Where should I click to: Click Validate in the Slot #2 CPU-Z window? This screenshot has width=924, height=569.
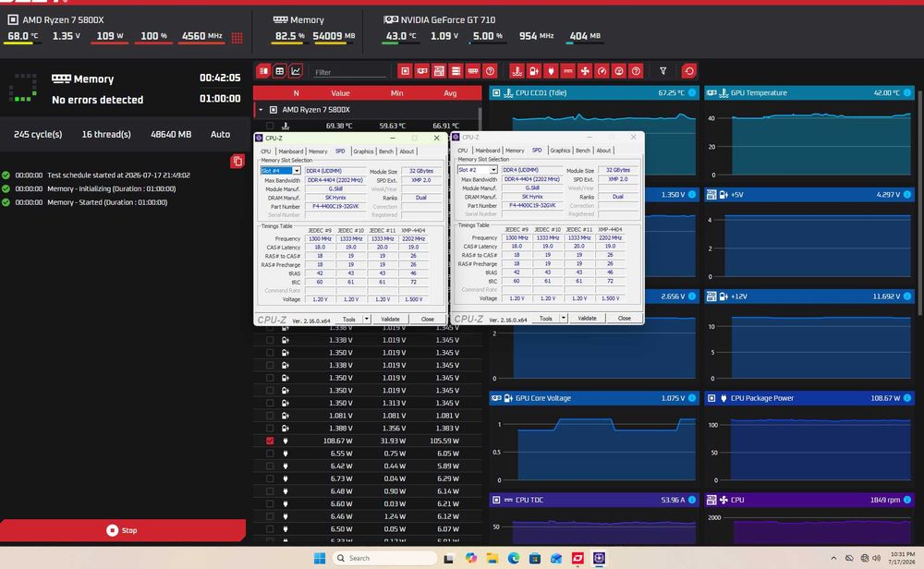[587, 318]
